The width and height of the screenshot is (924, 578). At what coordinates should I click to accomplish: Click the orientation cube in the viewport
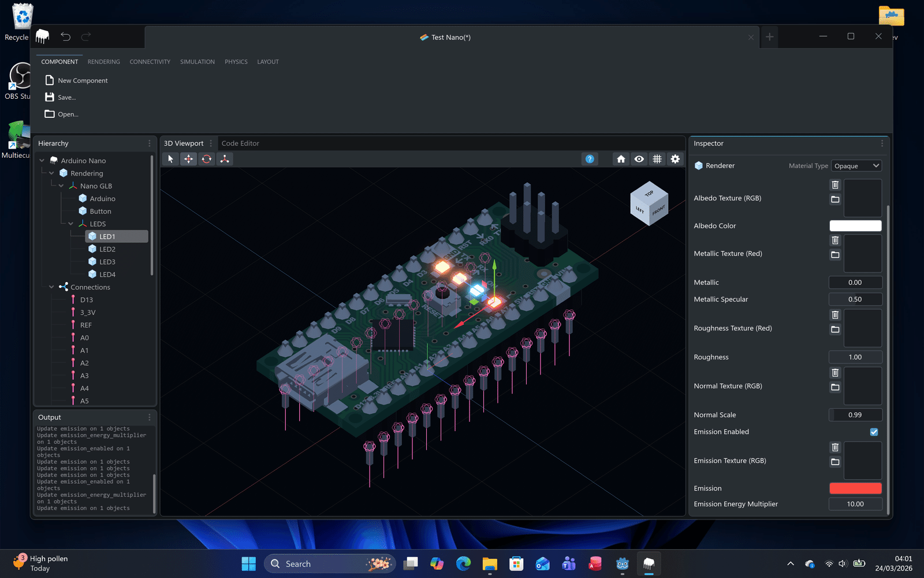click(x=649, y=203)
